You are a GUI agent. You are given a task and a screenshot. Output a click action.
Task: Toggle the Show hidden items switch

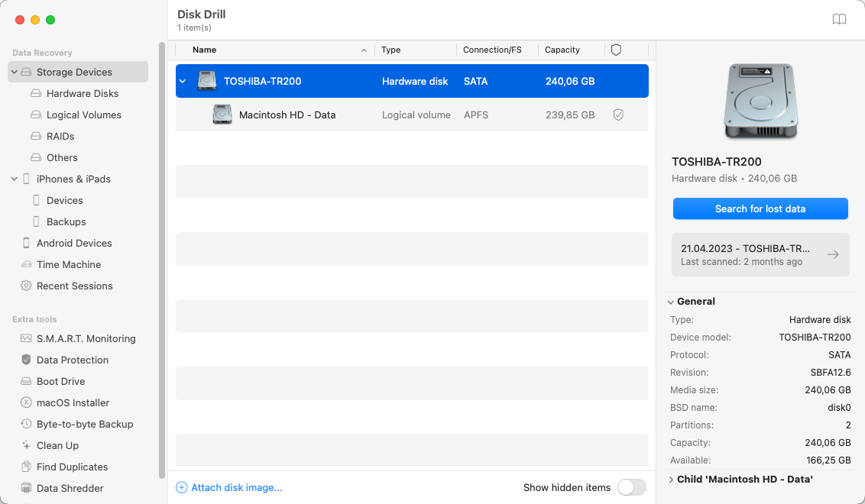tap(631, 487)
